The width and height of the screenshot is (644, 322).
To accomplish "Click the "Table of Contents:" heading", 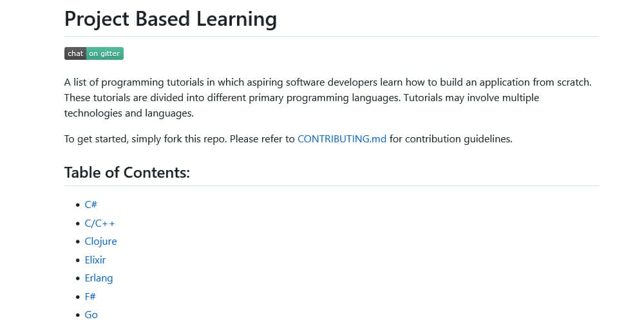I will (127, 173).
